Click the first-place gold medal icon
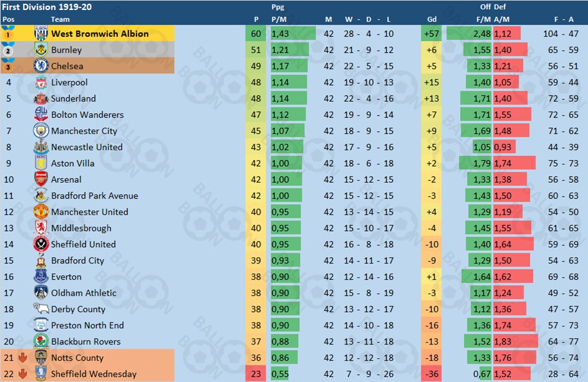The width and height of the screenshot is (588, 382). coord(8,33)
